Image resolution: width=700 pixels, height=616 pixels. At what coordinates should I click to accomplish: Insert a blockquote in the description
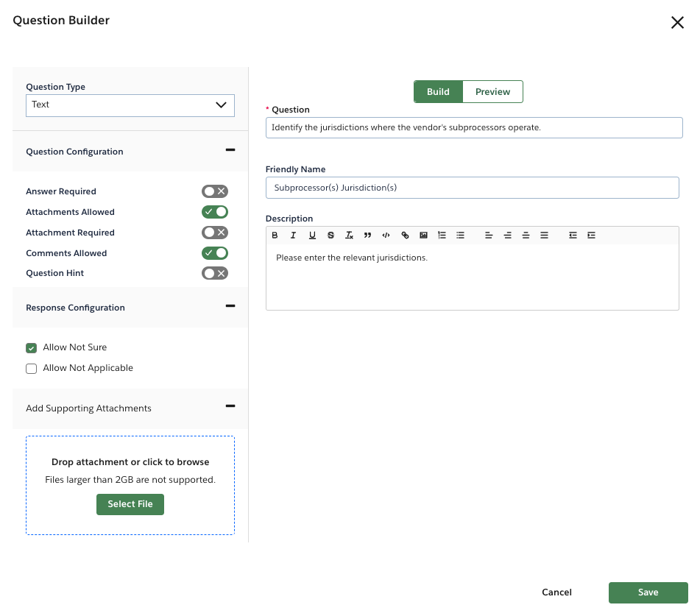(367, 235)
